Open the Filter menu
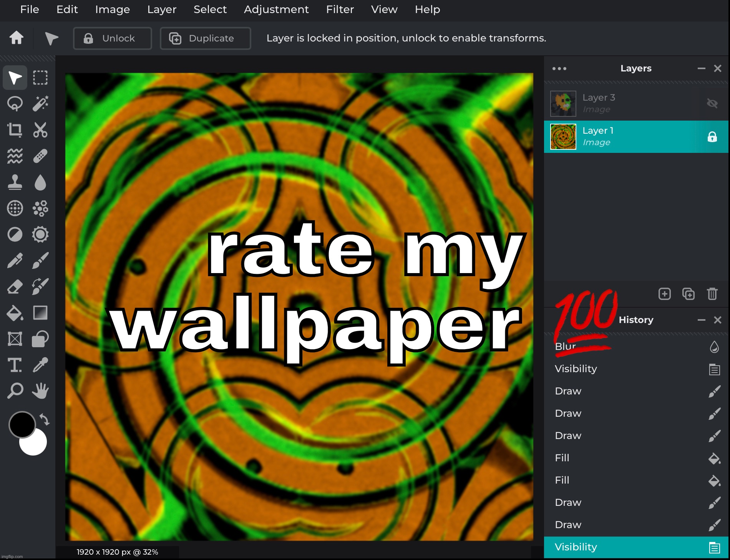This screenshot has height=560, width=730. pos(340,9)
